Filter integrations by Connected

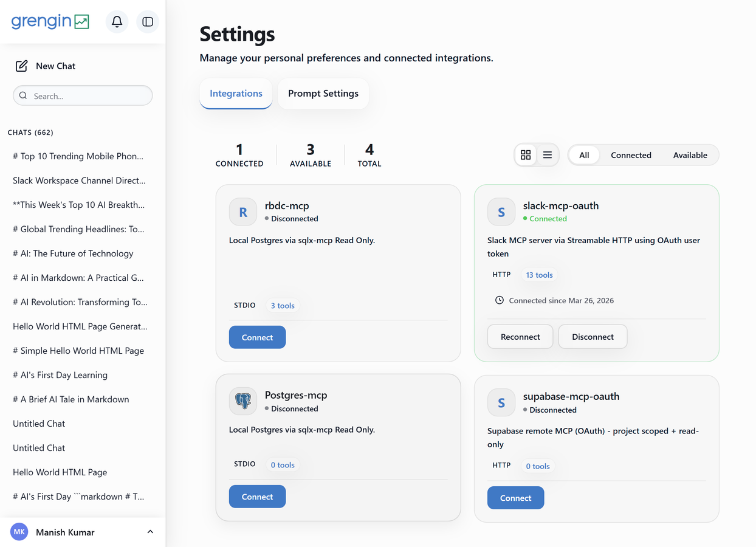tap(631, 155)
